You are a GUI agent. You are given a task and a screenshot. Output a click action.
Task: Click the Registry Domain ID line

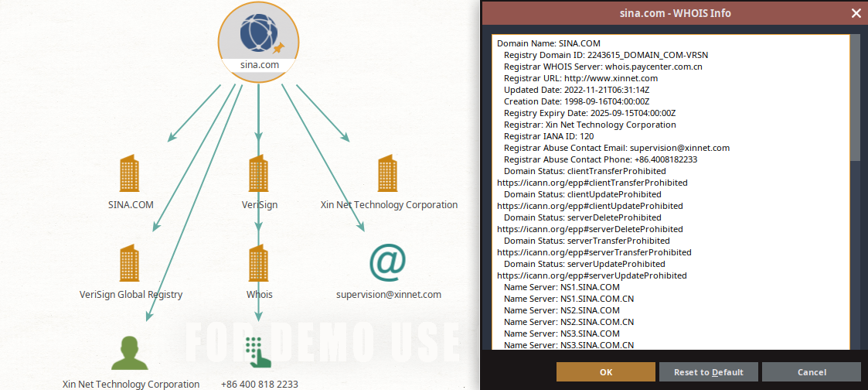click(606, 55)
